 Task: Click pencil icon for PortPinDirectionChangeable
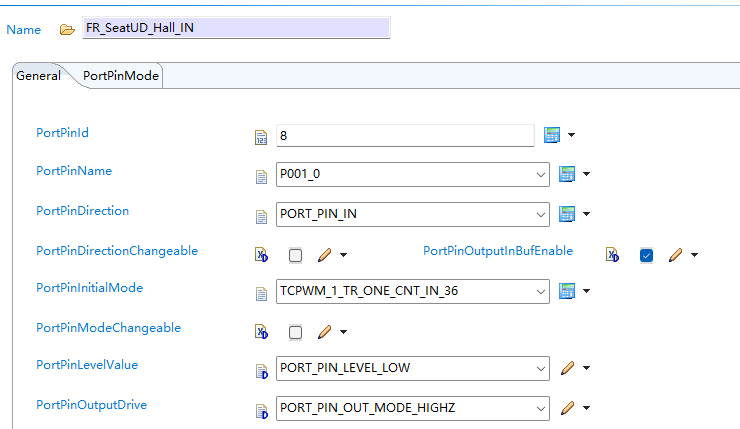324,255
